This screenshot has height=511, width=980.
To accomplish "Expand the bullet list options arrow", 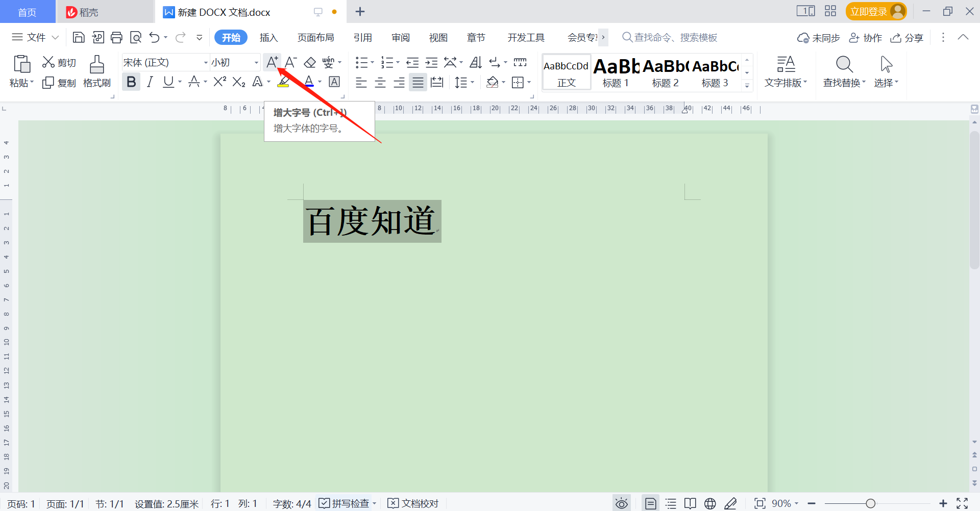I will tap(373, 62).
